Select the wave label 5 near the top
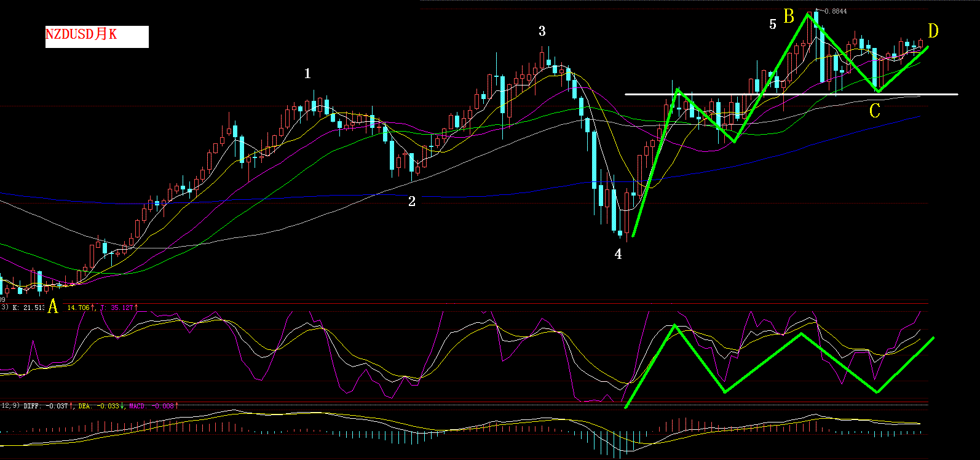This screenshot has height=460, width=980. pos(773,25)
